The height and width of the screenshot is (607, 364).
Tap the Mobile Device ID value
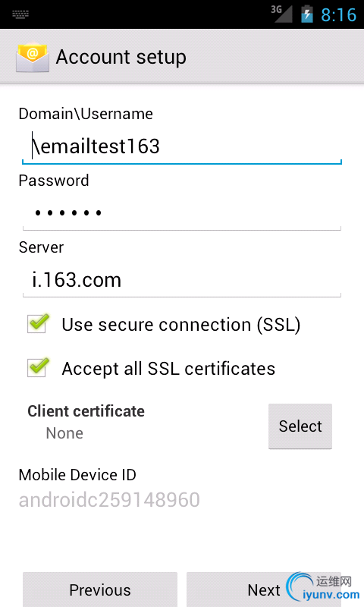click(x=109, y=500)
